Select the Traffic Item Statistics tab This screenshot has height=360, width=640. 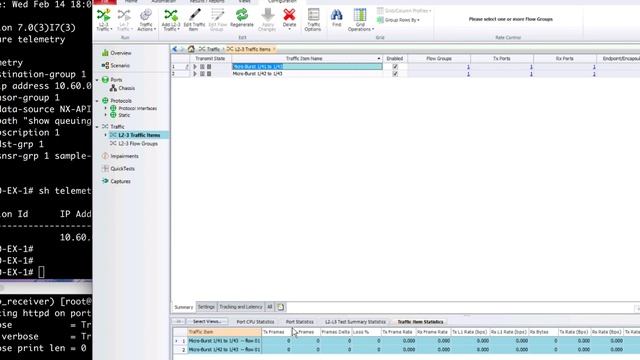tap(420, 322)
